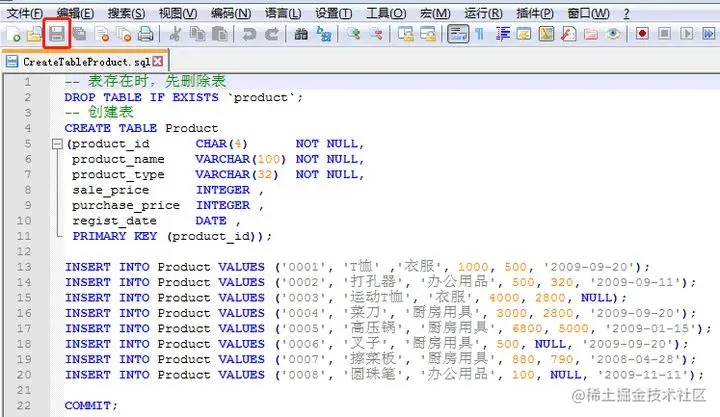Select the CreateTableProduct.sql tab
Viewport: 720px width, 417px height.
pyautogui.click(x=85, y=62)
